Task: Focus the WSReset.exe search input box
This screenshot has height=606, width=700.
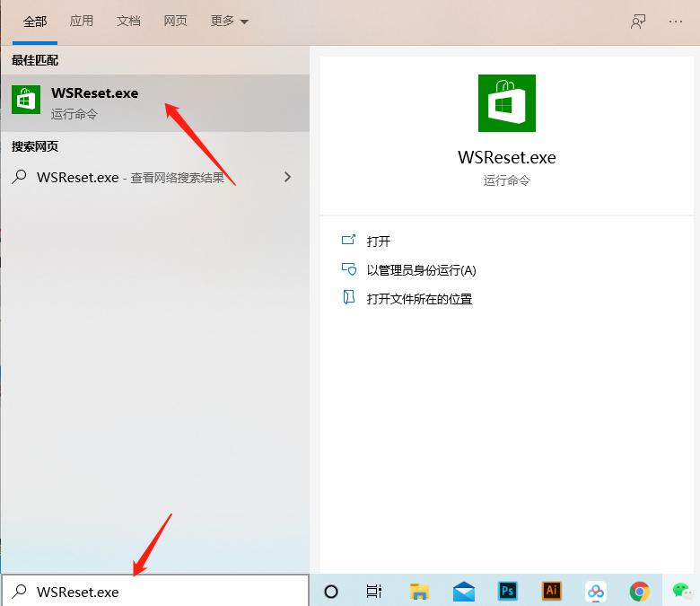Action: [x=155, y=591]
